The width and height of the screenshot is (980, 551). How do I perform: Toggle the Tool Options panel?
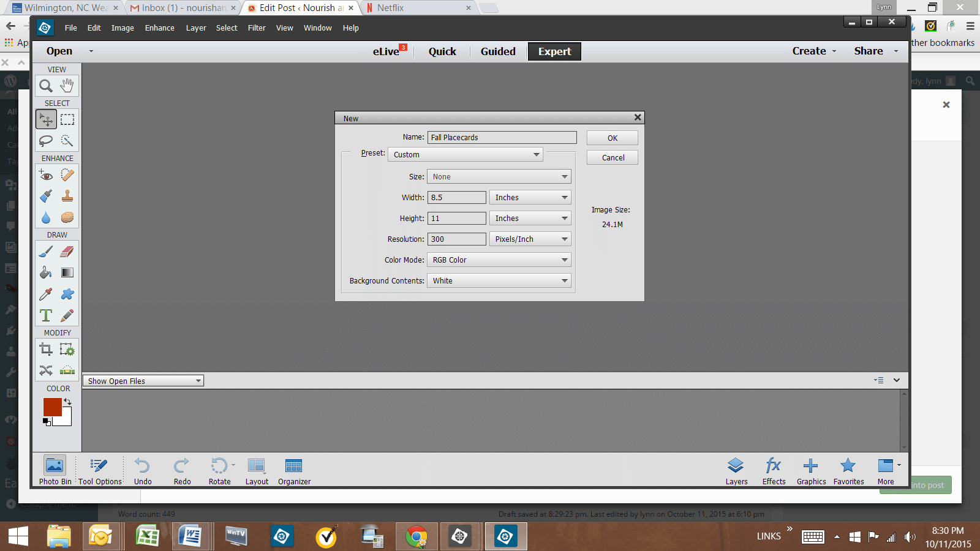pos(99,471)
